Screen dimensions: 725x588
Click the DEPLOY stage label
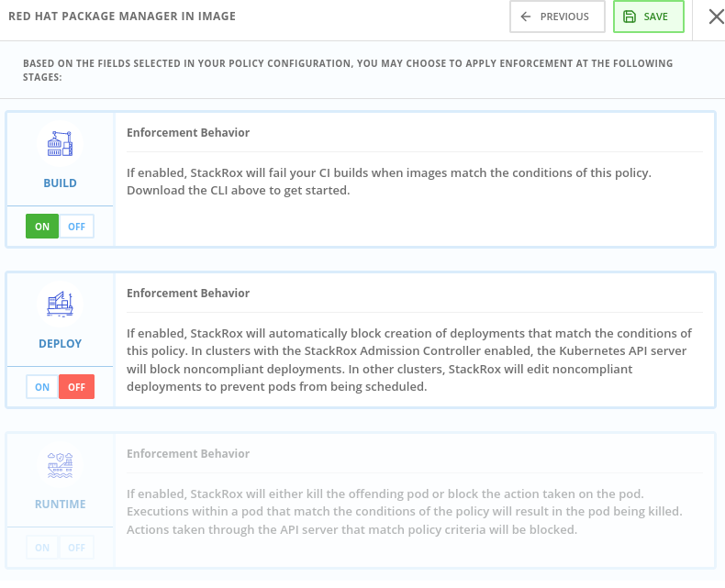tap(60, 343)
